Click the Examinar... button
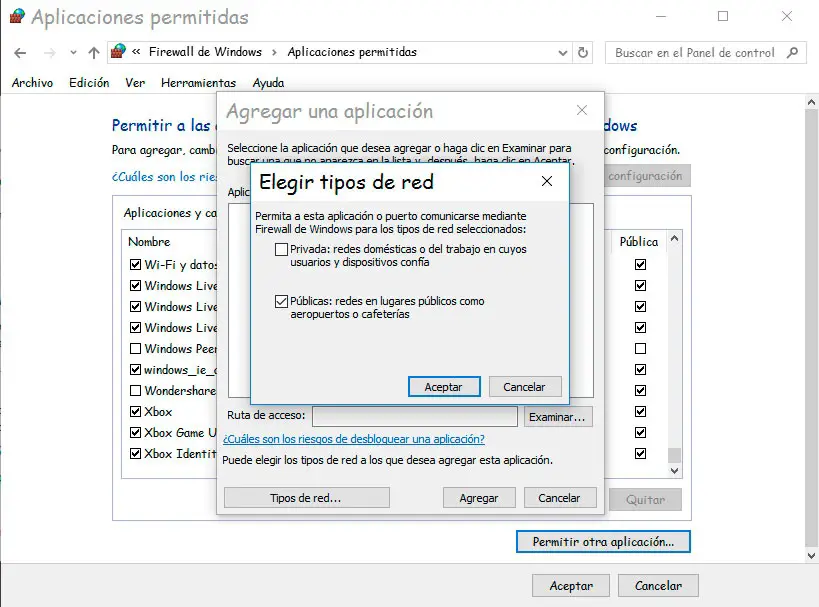The height and width of the screenshot is (607, 819). [558, 417]
